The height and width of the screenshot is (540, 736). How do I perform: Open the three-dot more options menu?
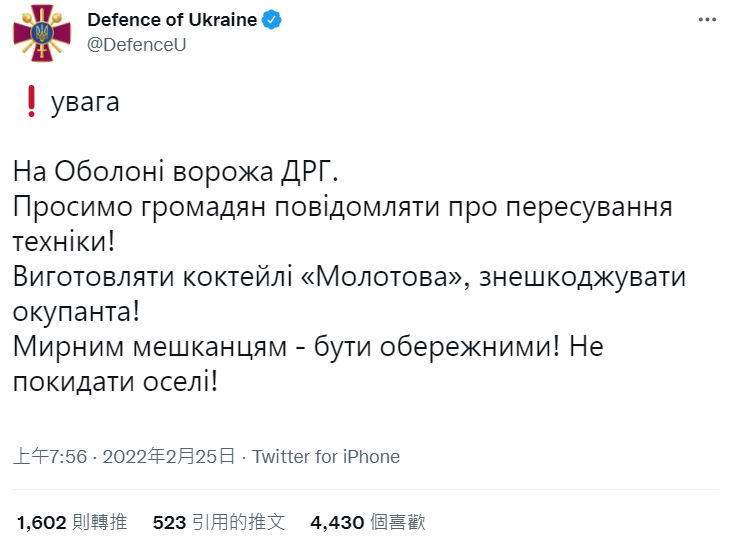[x=707, y=20]
